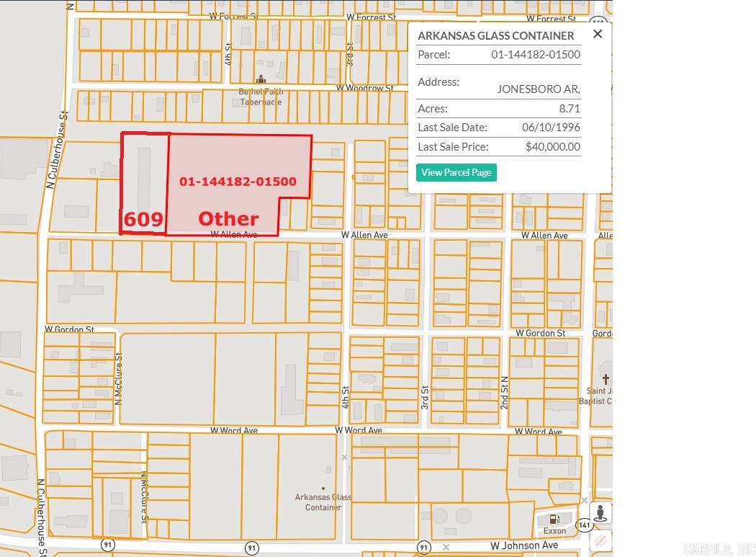Click the last sale date 06/10/1996
The height and width of the screenshot is (557, 756).
tap(551, 128)
